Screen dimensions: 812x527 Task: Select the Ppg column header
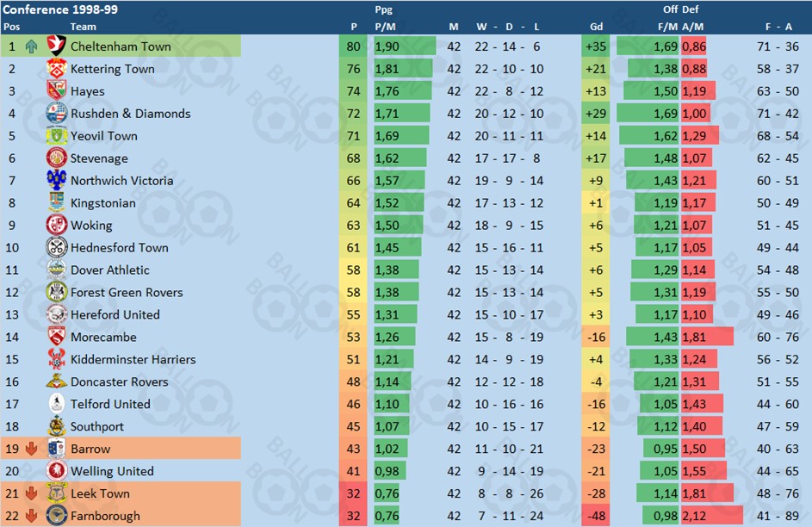[x=384, y=9]
